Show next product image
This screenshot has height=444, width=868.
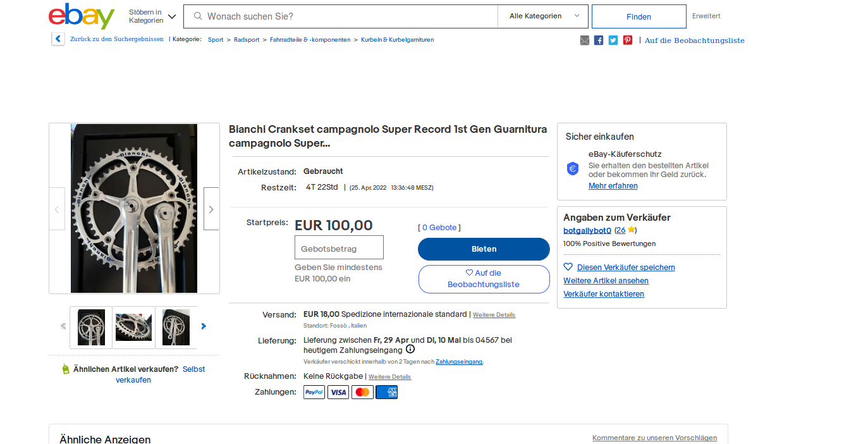coord(211,209)
